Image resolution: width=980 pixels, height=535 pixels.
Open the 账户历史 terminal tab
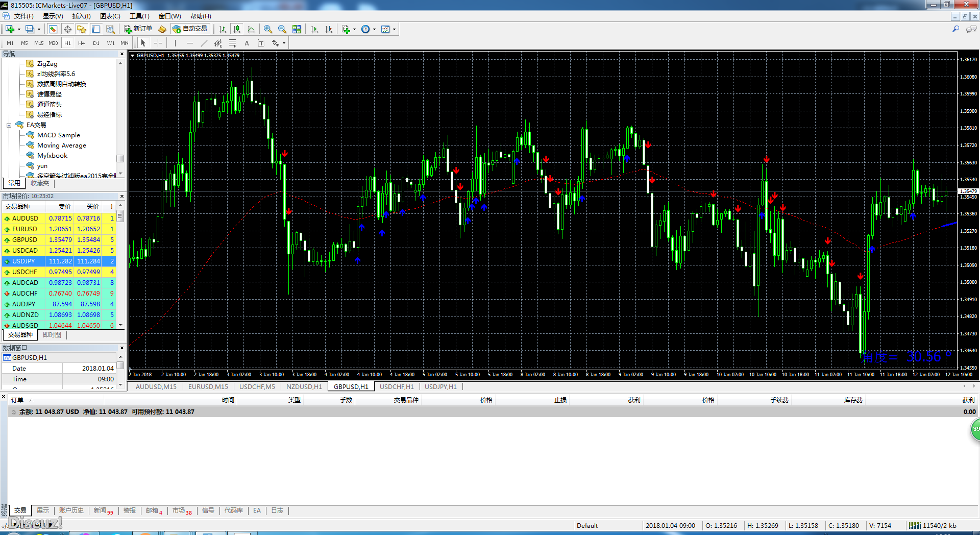pyautogui.click(x=71, y=510)
